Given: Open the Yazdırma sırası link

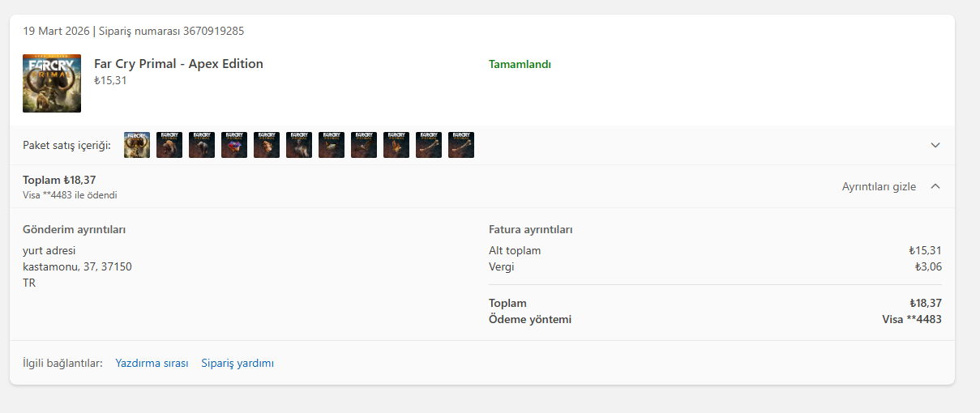Looking at the screenshot, I should click(152, 363).
